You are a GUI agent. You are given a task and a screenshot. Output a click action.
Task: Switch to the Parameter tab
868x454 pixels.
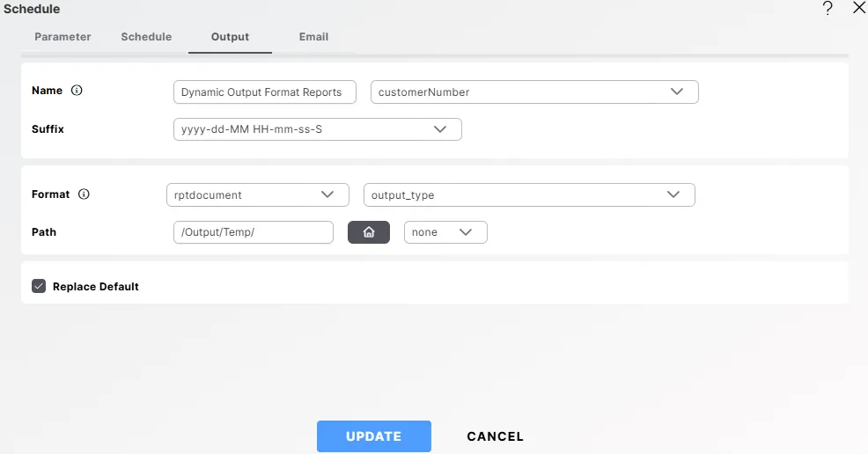(x=63, y=37)
